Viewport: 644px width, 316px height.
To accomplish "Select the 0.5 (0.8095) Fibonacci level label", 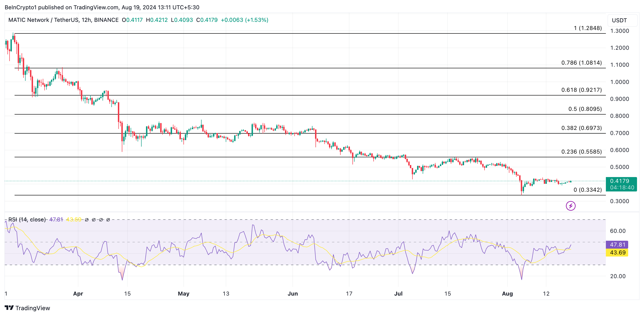I will (585, 109).
